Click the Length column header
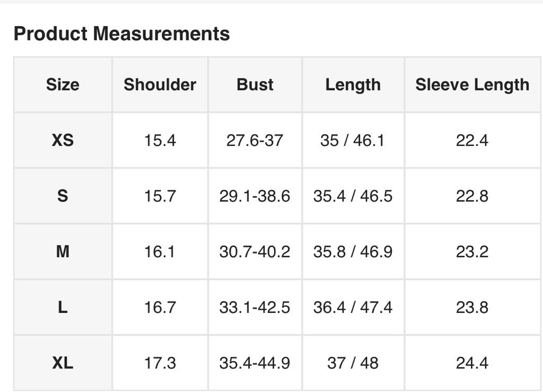Image resolution: width=543 pixels, height=392 pixels. click(353, 85)
